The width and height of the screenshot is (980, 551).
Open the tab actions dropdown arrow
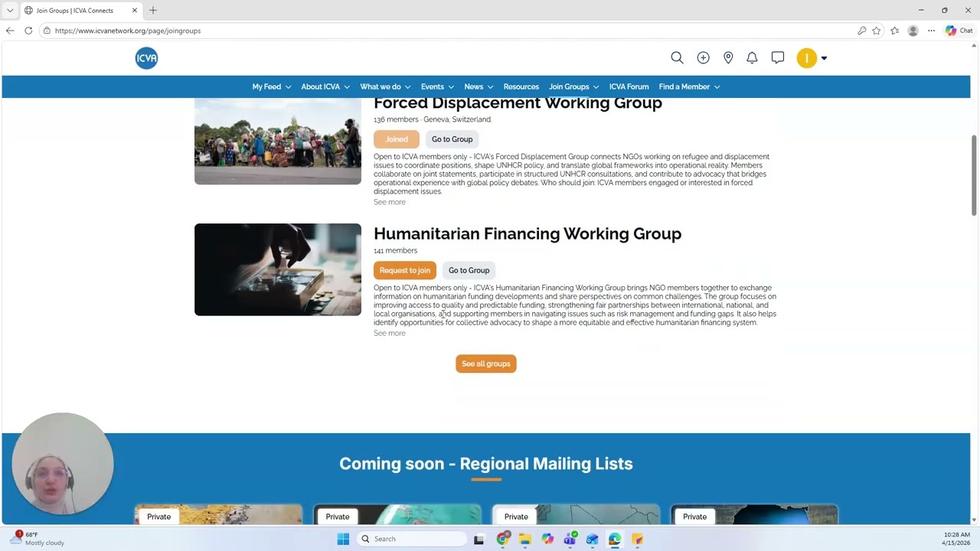tap(9, 10)
